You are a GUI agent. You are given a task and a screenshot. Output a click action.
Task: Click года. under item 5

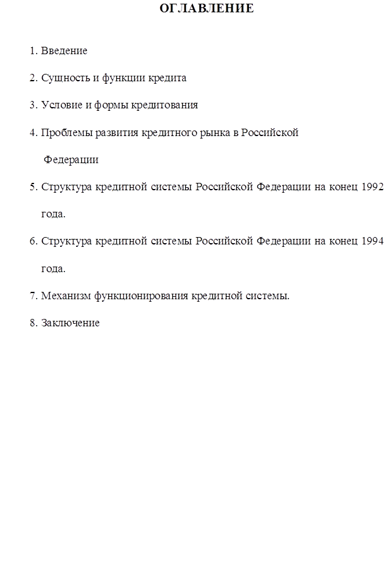point(53,214)
